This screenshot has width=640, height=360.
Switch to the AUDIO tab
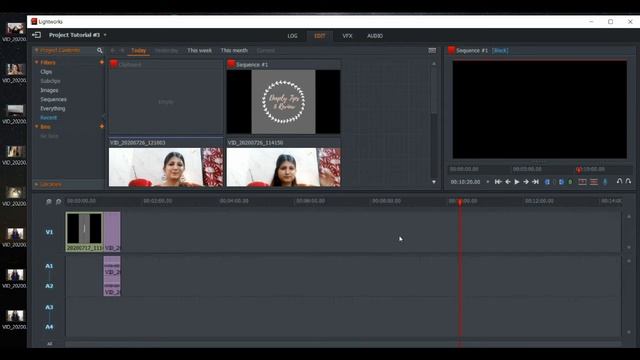[x=375, y=36]
